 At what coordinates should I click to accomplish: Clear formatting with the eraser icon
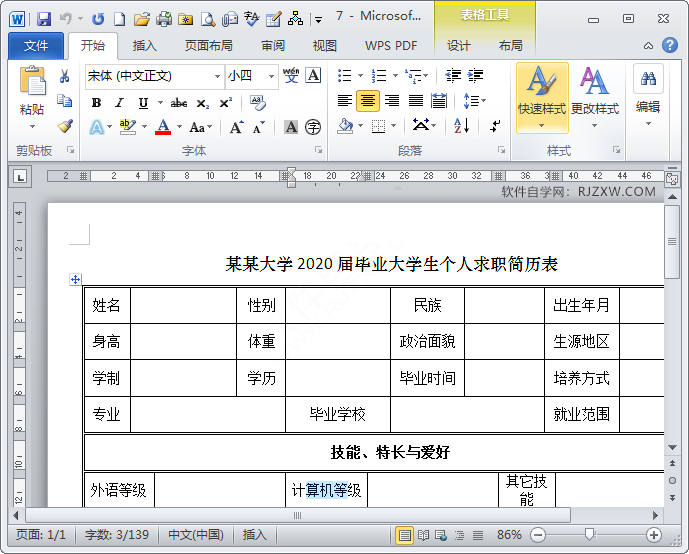tap(257, 103)
